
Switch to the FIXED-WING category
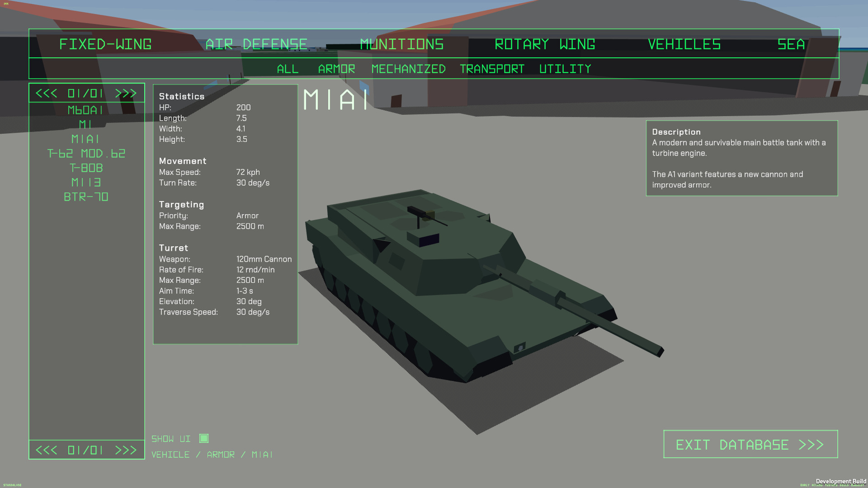(x=105, y=44)
